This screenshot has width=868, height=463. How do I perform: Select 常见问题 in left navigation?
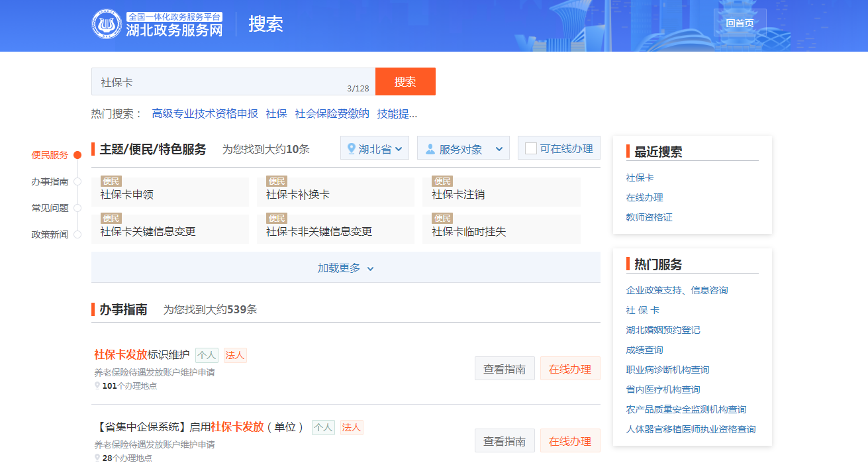tap(50, 208)
